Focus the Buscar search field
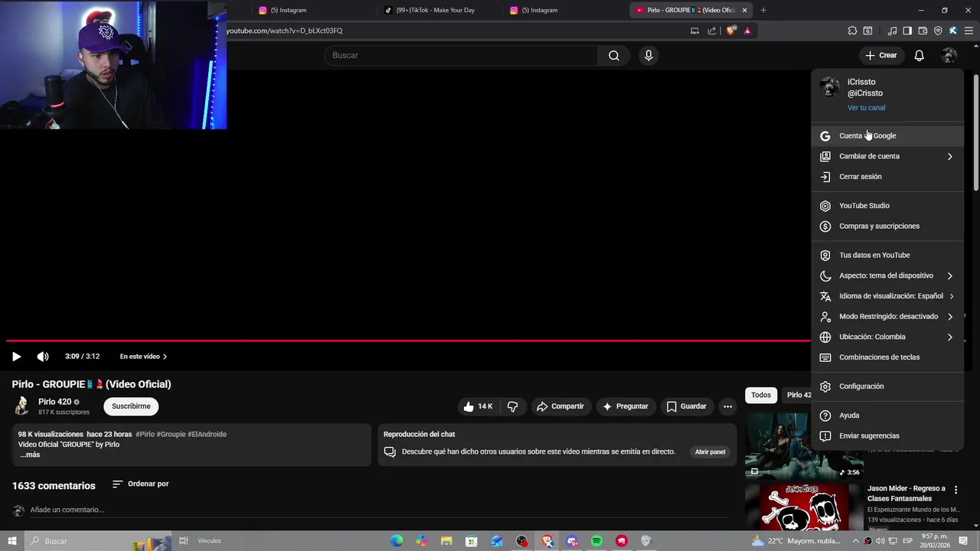980x551 pixels. tap(461, 55)
